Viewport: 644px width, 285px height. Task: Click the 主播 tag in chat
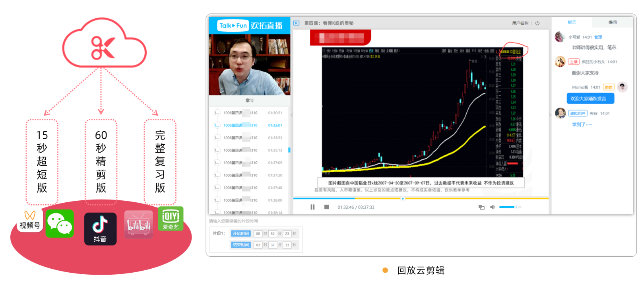(574, 62)
